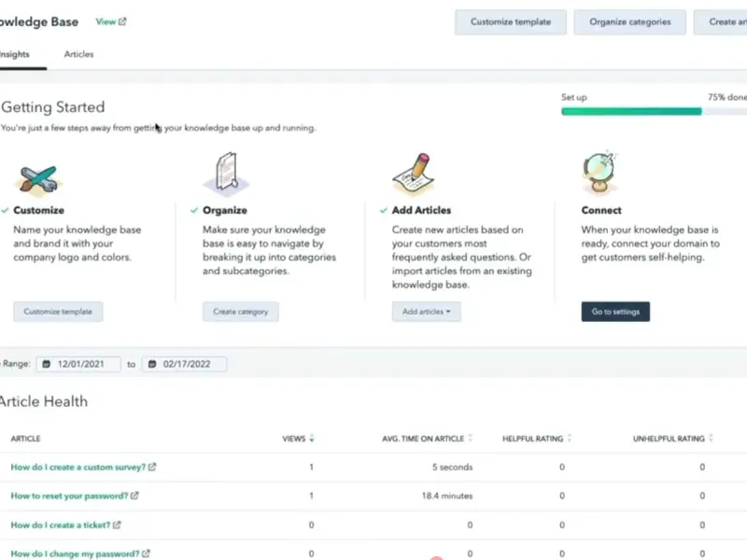Select the Insights tab
The height and width of the screenshot is (560, 747).
[14, 54]
